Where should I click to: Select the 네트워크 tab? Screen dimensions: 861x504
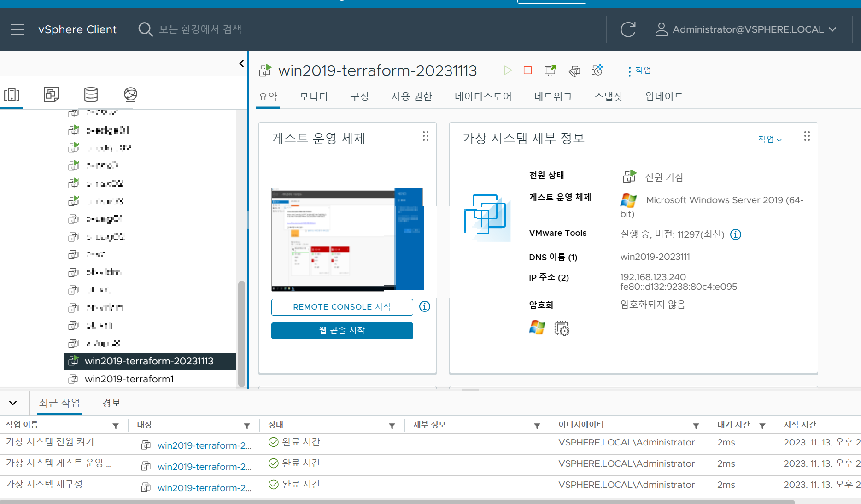click(x=553, y=96)
